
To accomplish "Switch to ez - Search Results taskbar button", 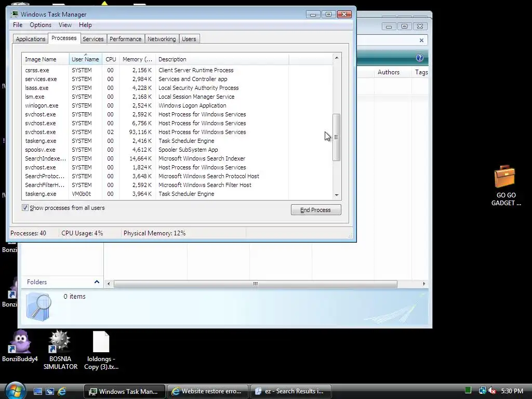I will (x=291, y=391).
